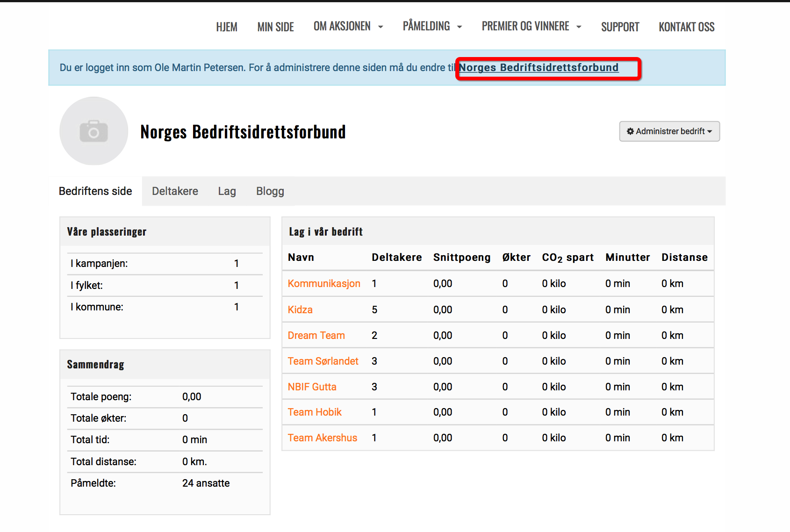The image size is (790, 532).
Task: Click the I kommune row
Action: 165,307
